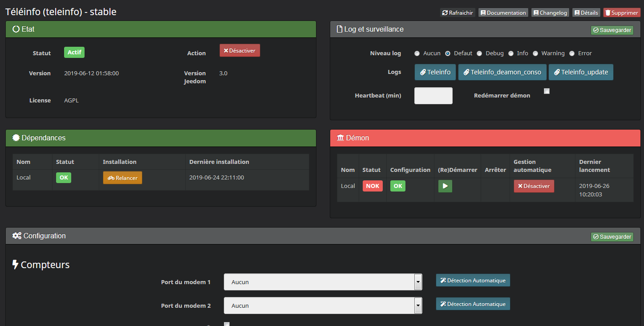
Task: Open plugin Détails
Action: click(586, 13)
